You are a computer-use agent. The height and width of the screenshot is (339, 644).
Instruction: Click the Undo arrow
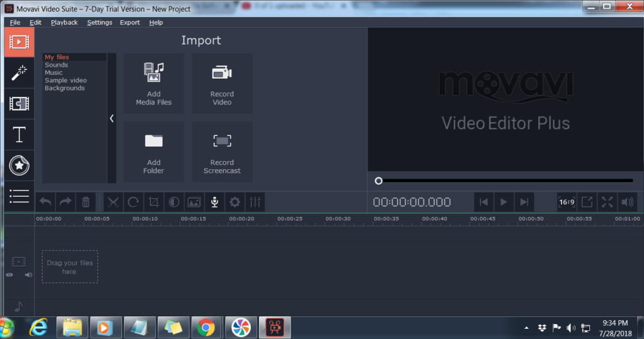click(x=45, y=202)
